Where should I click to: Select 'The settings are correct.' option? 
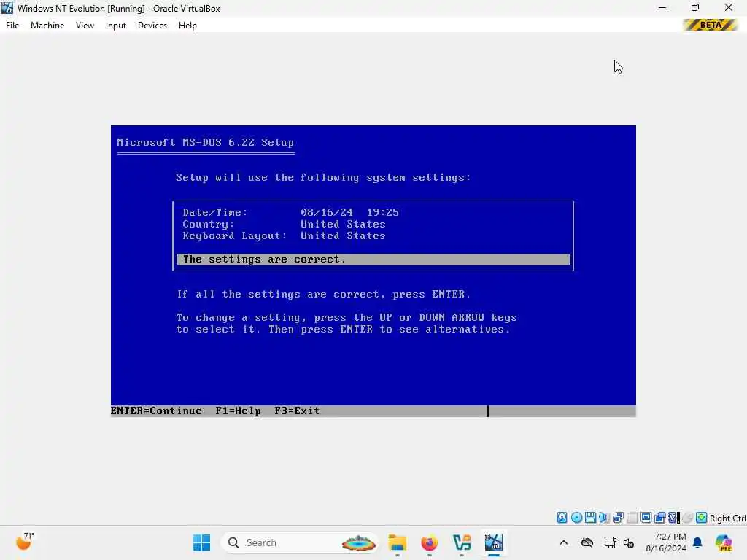coord(373,259)
